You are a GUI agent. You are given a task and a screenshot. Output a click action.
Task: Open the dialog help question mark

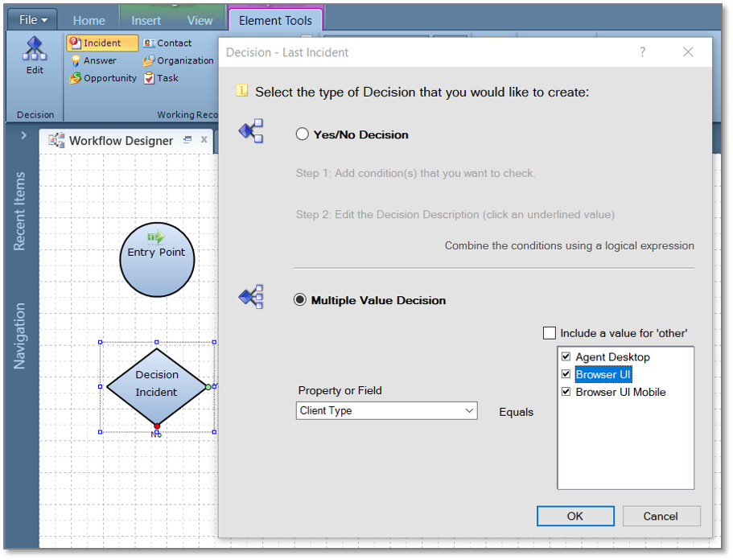click(643, 51)
